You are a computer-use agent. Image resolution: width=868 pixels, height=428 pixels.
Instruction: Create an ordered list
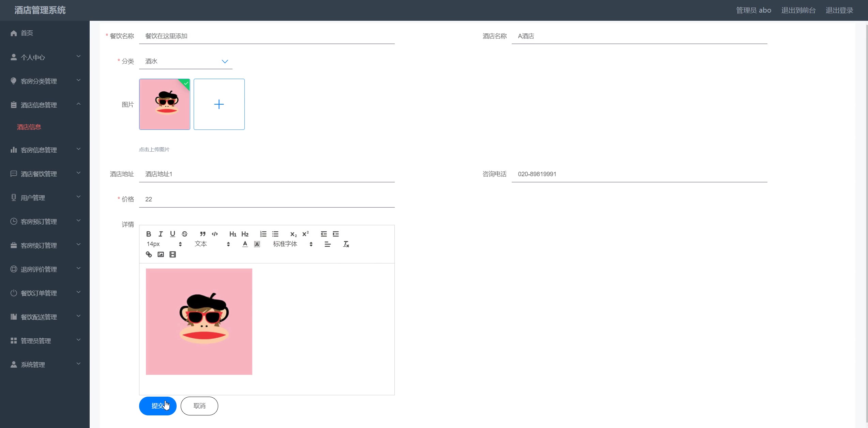[263, 234]
